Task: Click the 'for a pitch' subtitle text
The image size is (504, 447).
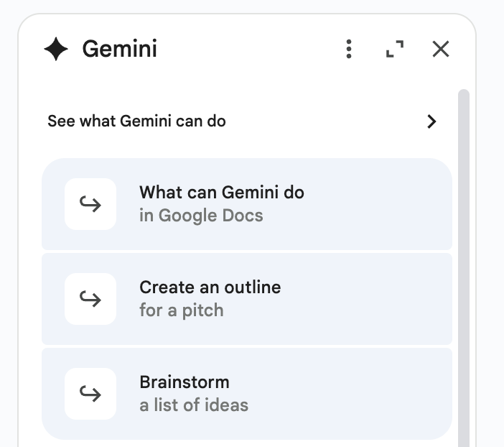Action: [181, 310]
